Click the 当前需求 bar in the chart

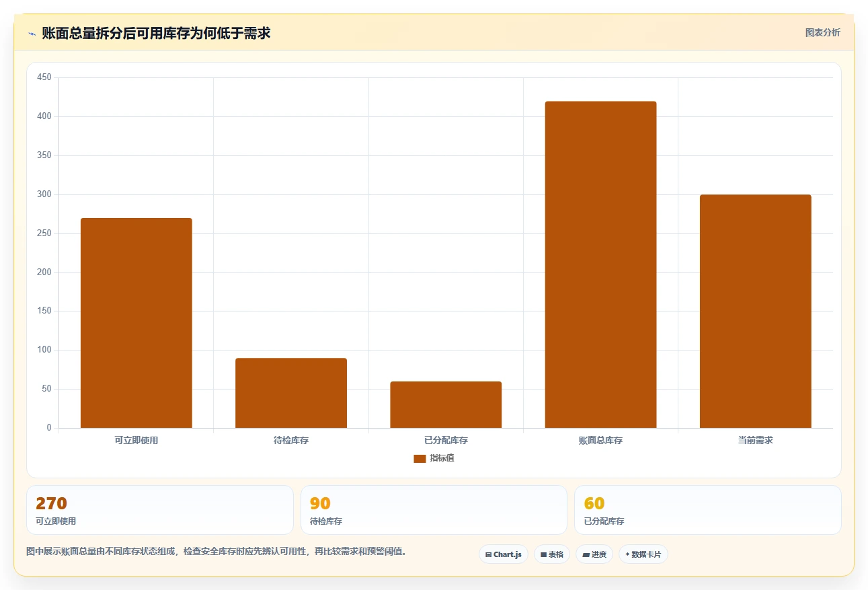point(756,311)
